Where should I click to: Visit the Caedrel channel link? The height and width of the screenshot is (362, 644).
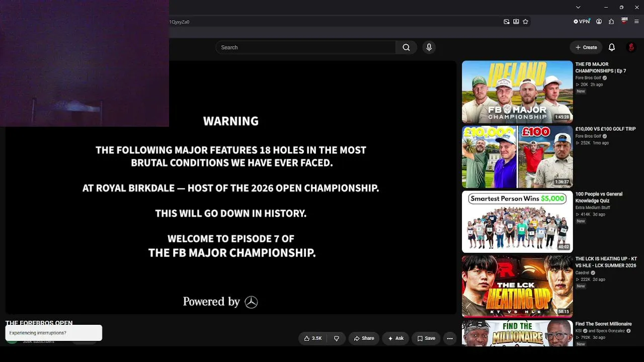tap(583, 273)
